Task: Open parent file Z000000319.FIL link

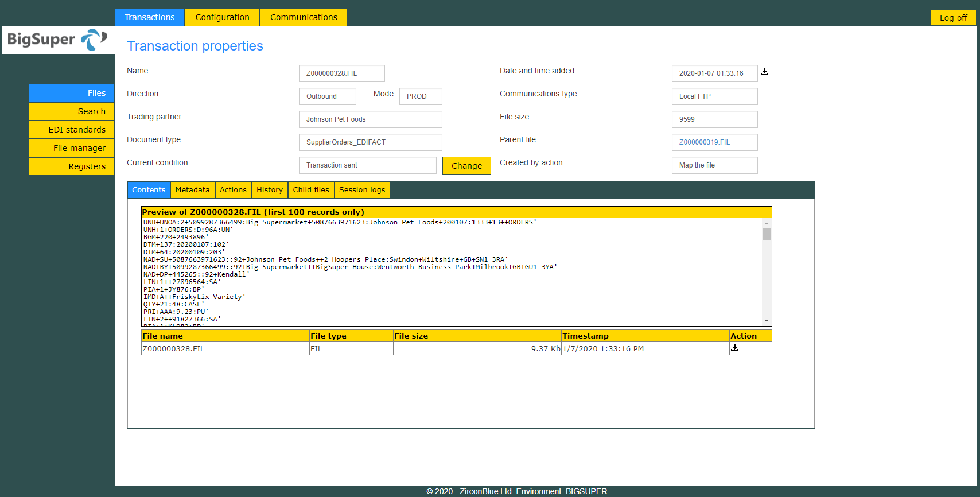Action: 705,142
